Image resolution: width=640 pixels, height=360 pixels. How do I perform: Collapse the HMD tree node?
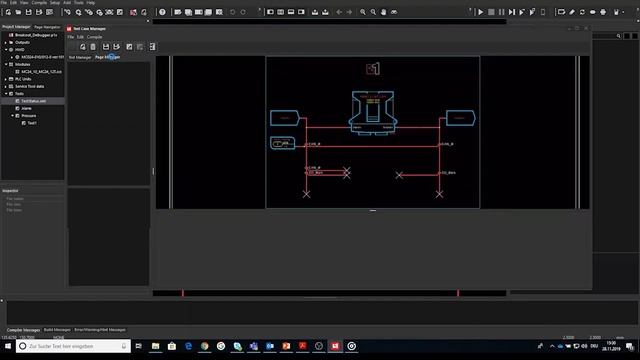pos(6,50)
